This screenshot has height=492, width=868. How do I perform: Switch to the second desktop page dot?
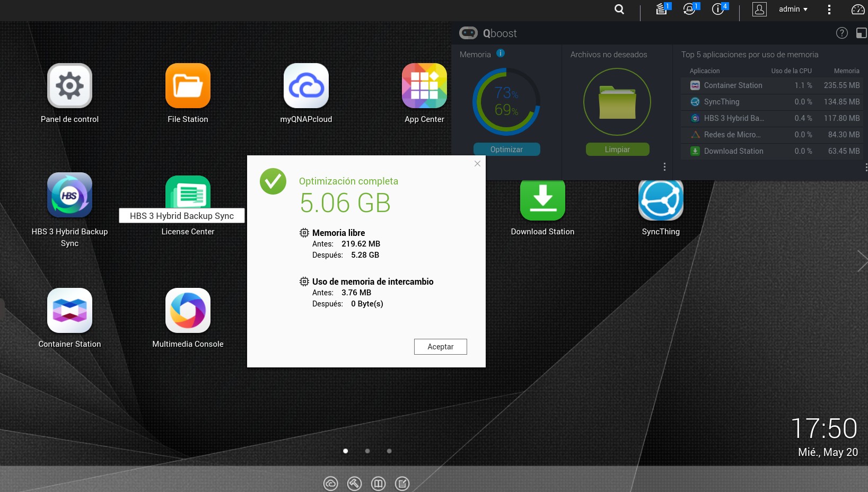pyautogui.click(x=367, y=451)
